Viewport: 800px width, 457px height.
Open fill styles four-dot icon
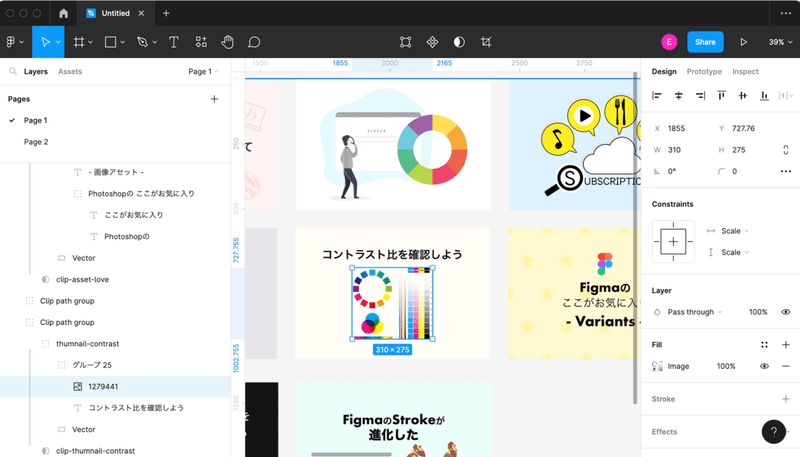click(x=764, y=345)
